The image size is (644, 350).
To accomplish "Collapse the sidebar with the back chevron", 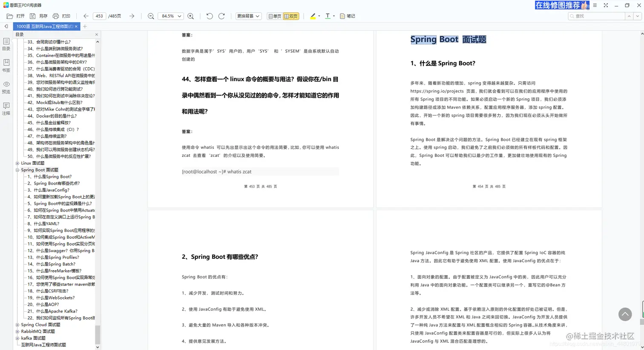I will point(6,26).
